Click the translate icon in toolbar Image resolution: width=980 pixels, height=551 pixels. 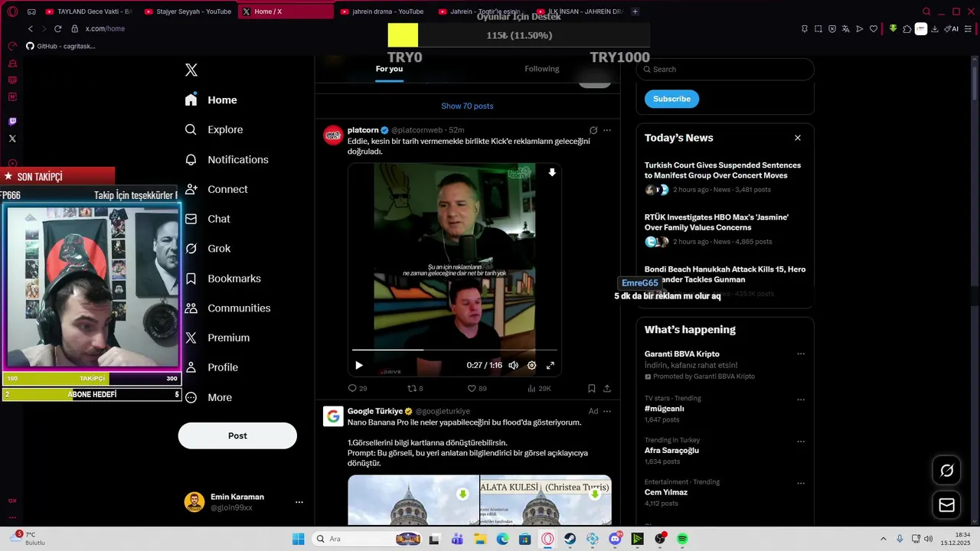[x=846, y=29]
